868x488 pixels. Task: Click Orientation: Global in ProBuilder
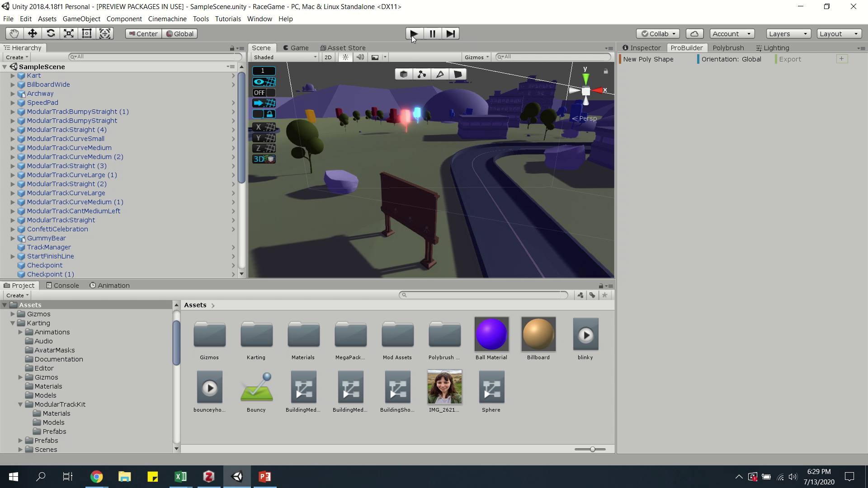(731, 59)
